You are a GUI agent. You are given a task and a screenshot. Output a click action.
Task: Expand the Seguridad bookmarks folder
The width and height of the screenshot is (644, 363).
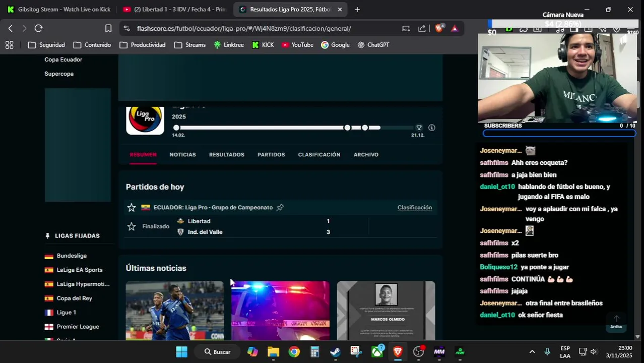tap(46, 45)
